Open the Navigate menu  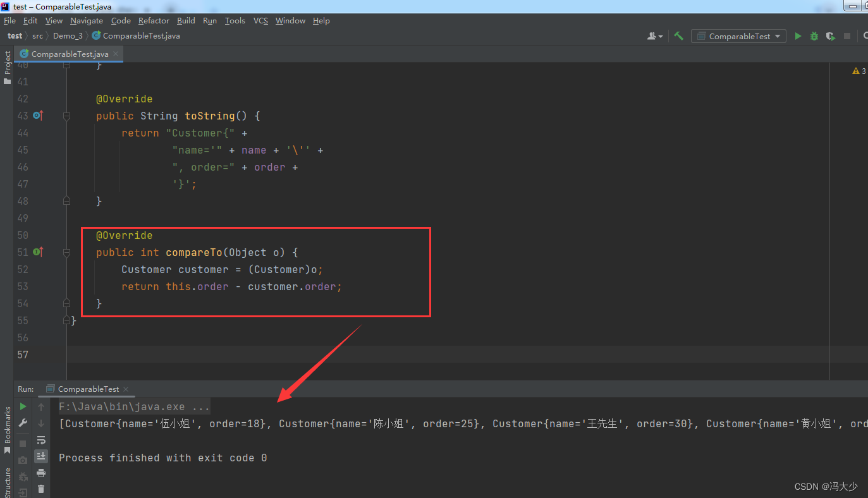click(x=86, y=20)
